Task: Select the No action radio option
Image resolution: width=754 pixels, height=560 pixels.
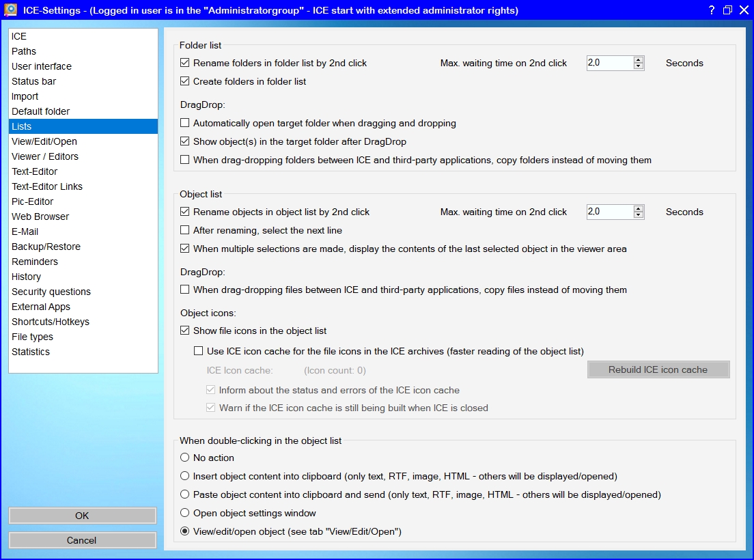Action: [x=185, y=458]
